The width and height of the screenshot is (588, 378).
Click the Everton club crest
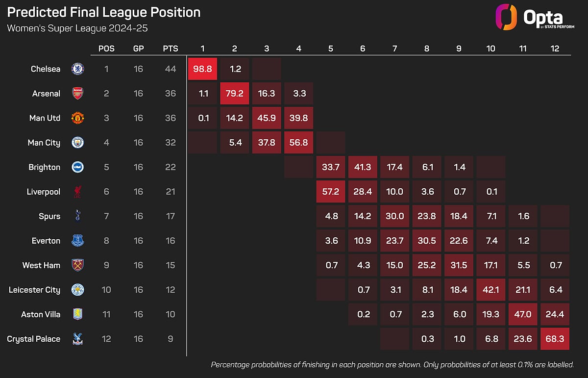pos(77,241)
